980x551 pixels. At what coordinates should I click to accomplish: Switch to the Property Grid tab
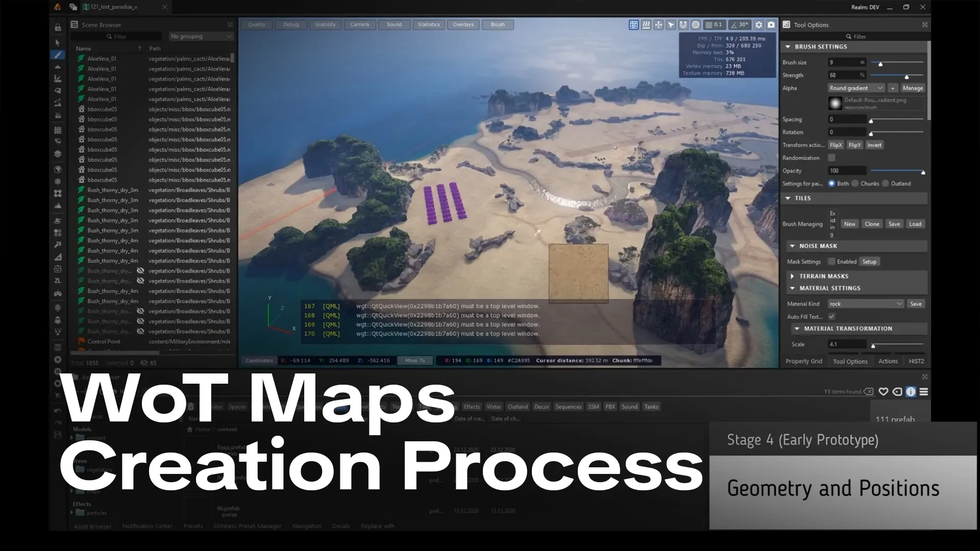[x=804, y=361]
